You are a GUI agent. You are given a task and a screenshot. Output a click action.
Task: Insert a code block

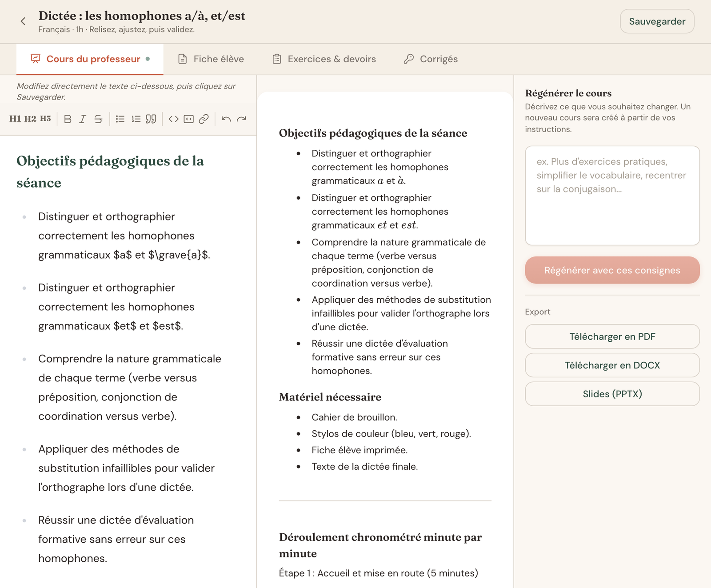(x=189, y=119)
